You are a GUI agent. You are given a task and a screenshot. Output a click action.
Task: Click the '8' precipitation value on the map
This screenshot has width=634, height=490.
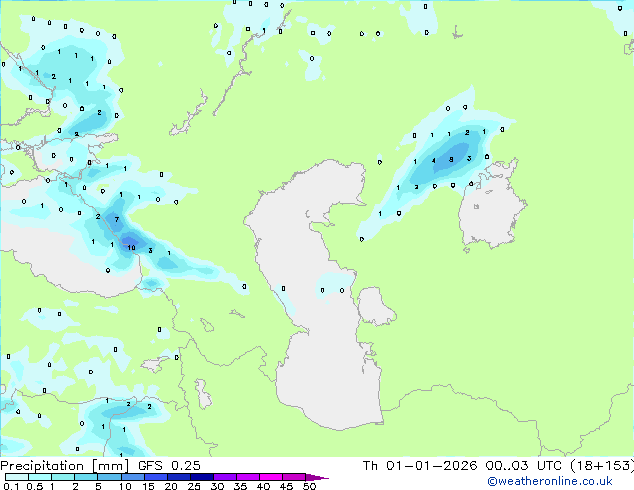[x=451, y=160]
